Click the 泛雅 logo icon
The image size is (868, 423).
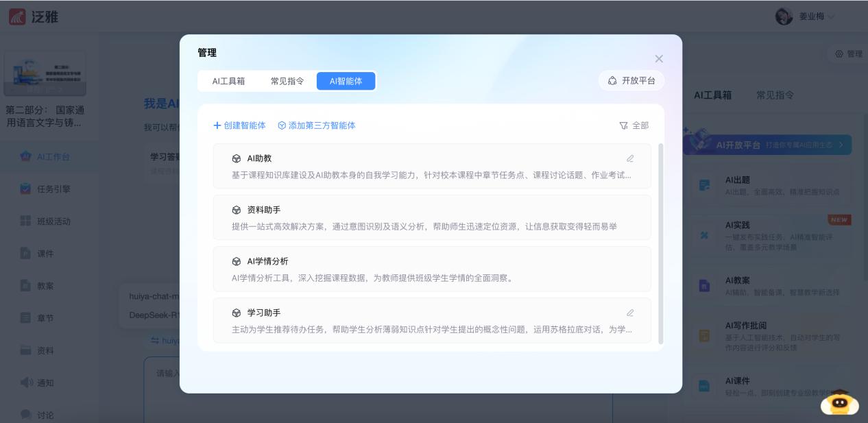[16, 16]
